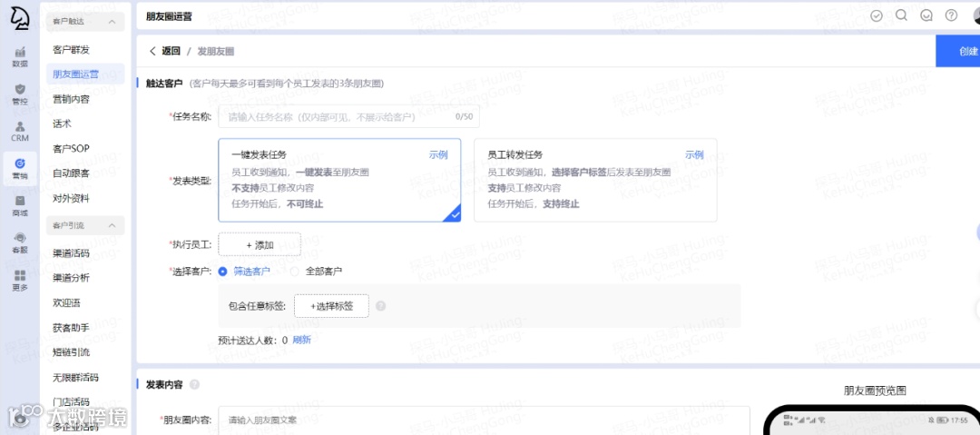The width and height of the screenshot is (980, 435).
Task: Open the help question mark icon in top bar
Action: [951, 15]
